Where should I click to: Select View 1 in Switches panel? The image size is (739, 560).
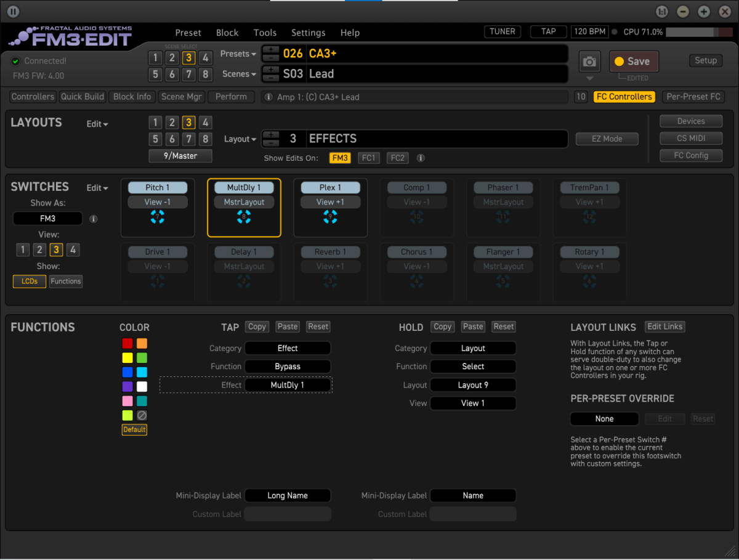pyautogui.click(x=23, y=250)
